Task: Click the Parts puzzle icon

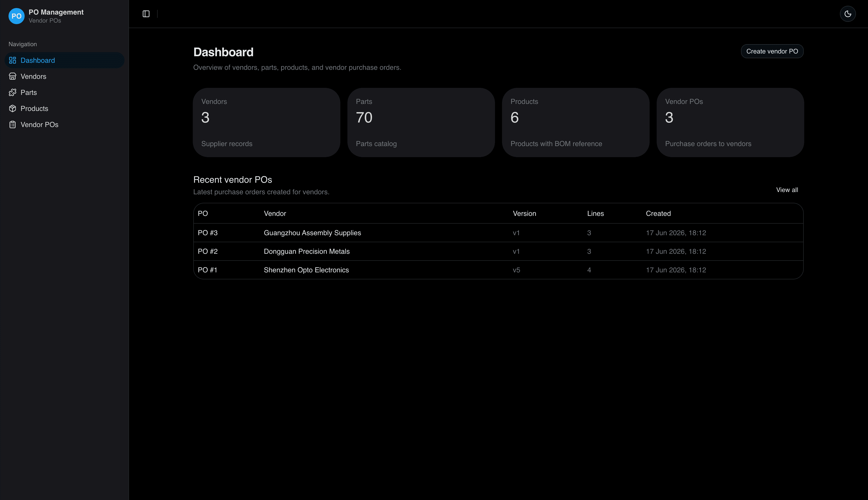Action: (13, 92)
